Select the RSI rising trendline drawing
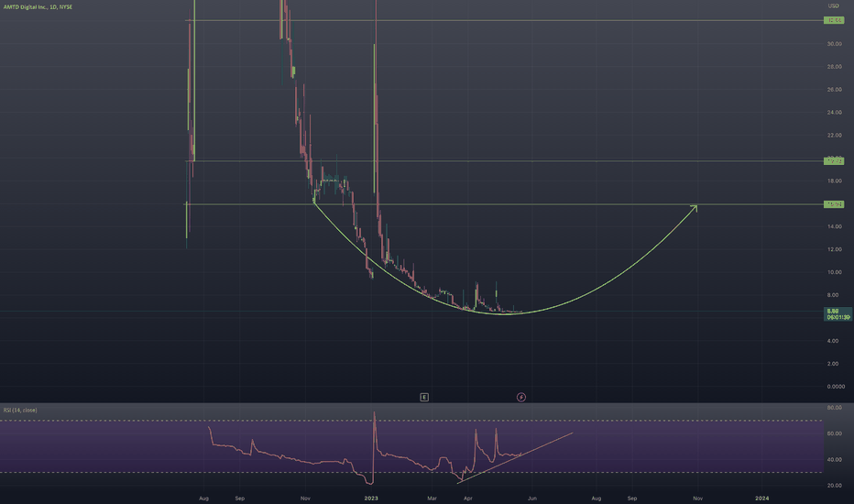The image size is (854, 504). 515,457
